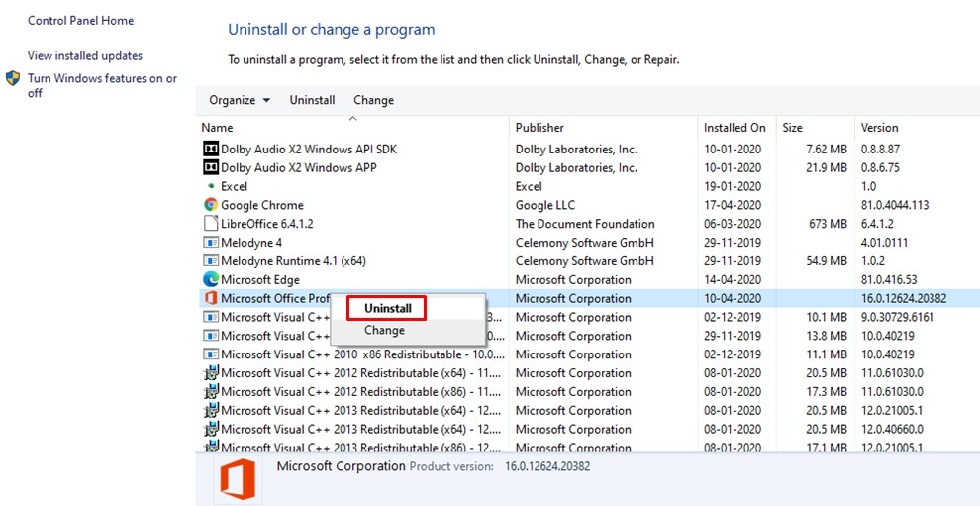Open View installed updates link
The height and width of the screenshot is (506, 980).
coord(85,56)
